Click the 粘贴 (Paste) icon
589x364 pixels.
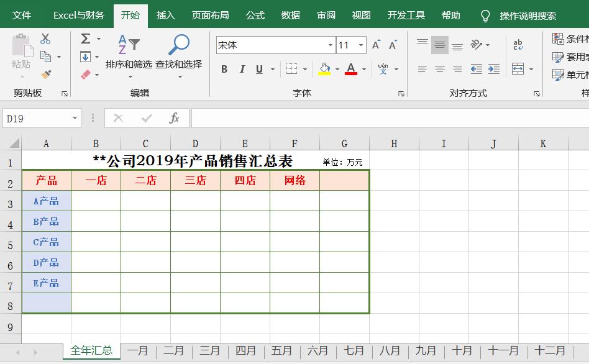pos(21,50)
